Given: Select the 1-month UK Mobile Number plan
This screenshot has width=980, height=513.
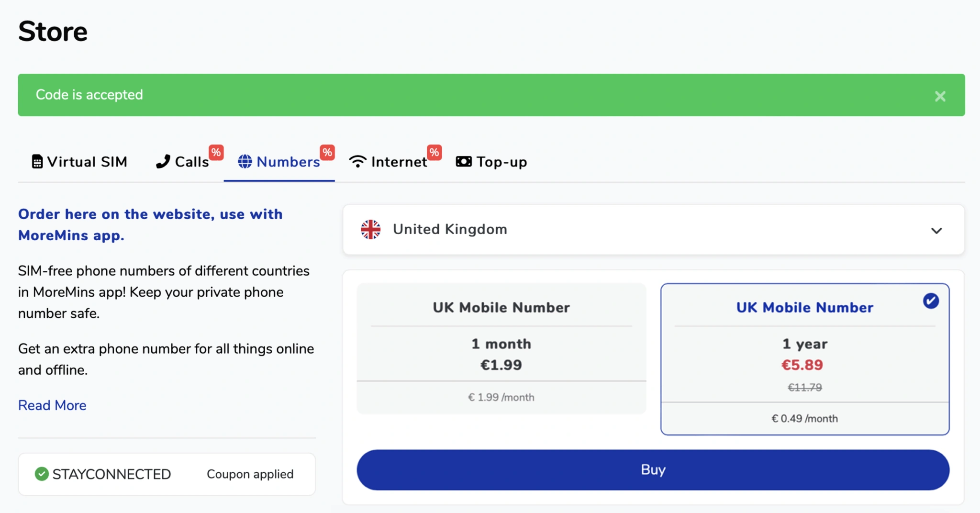Looking at the screenshot, I should pyautogui.click(x=501, y=349).
